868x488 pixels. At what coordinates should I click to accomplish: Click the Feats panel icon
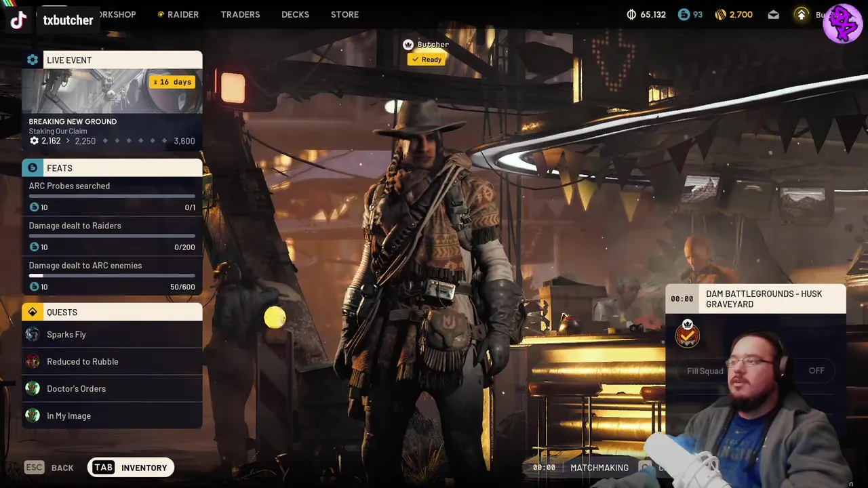32,167
